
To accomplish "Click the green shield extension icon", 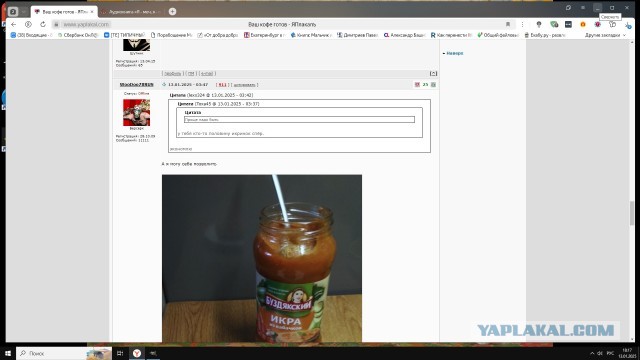I will [554, 24].
